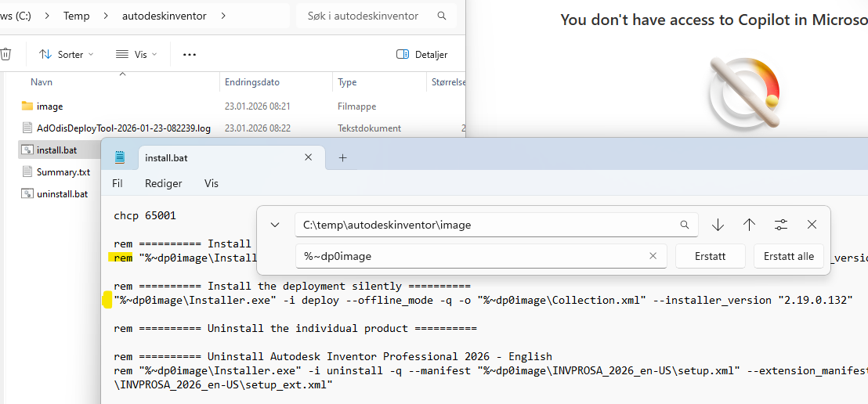Expand the Vis dropdown in Explorer
This screenshot has width=868, height=404.
(x=136, y=54)
